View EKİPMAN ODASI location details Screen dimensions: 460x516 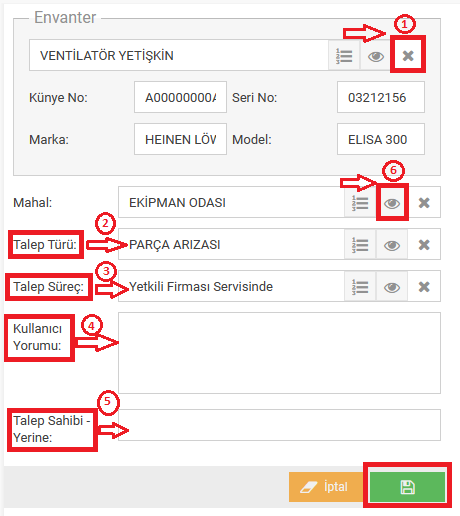(392, 202)
